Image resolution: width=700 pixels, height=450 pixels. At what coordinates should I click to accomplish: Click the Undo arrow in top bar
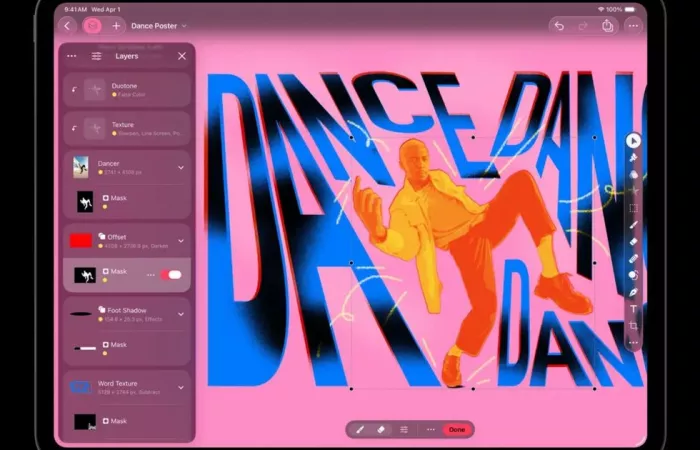click(559, 25)
